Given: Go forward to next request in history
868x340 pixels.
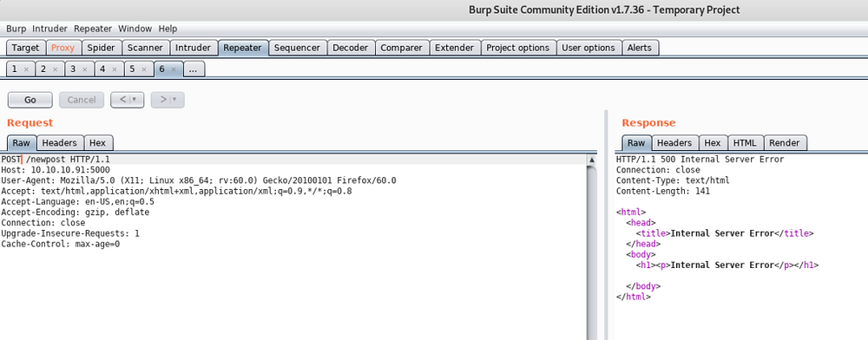Looking at the screenshot, I should (x=163, y=100).
